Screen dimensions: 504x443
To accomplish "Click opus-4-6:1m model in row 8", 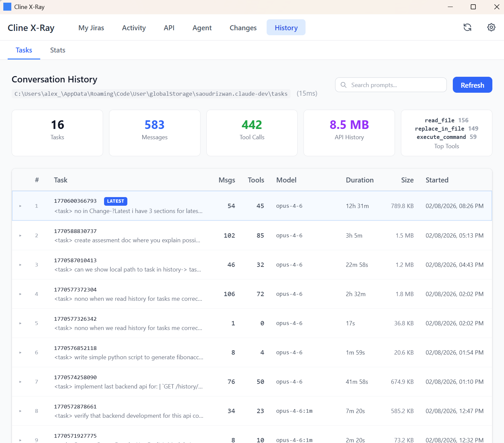I will tap(294, 411).
